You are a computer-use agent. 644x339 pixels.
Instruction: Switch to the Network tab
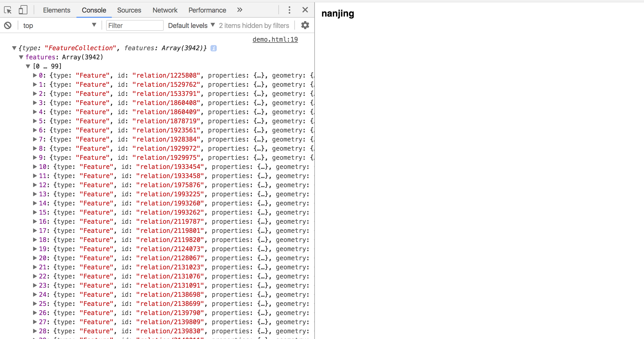click(x=165, y=10)
